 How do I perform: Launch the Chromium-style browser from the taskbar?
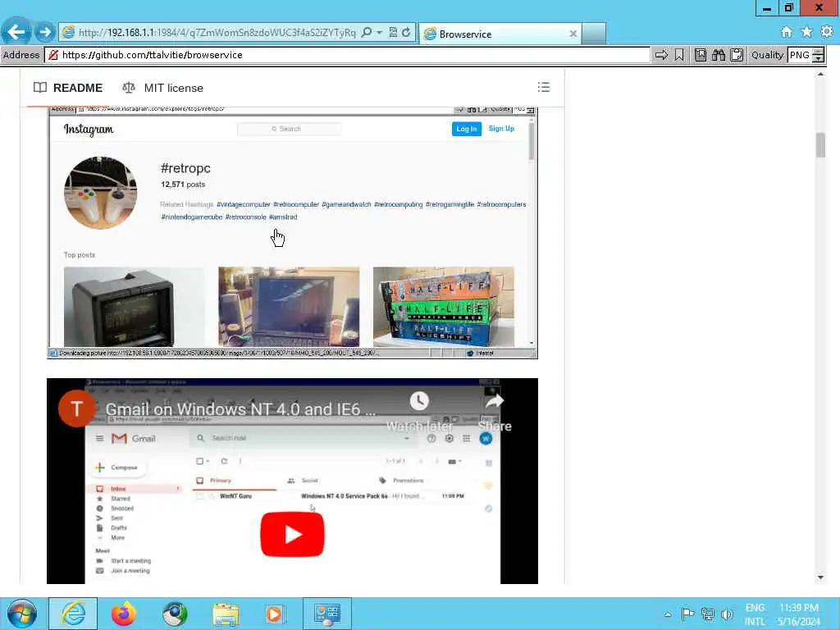[x=175, y=614]
